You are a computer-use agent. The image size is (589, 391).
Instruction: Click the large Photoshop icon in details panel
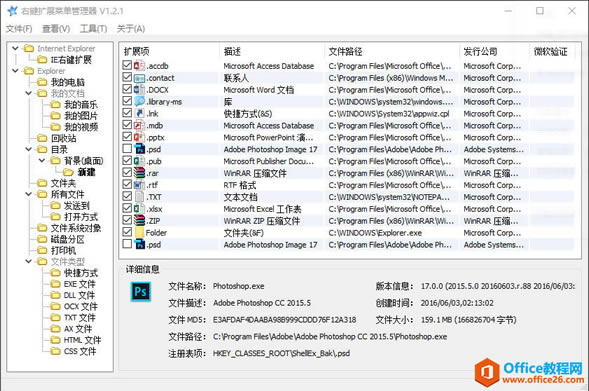click(x=140, y=292)
